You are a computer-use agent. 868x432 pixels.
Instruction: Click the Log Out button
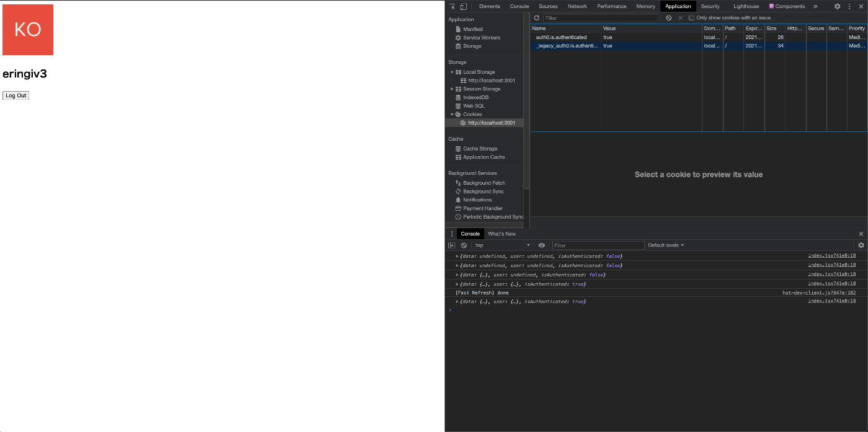(15, 95)
